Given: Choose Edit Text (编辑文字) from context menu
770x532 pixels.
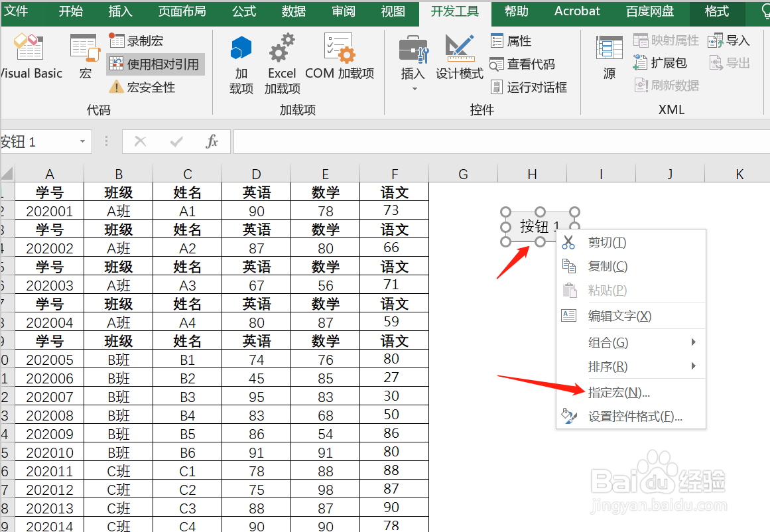Looking at the screenshot, I should tap(631, 316).
